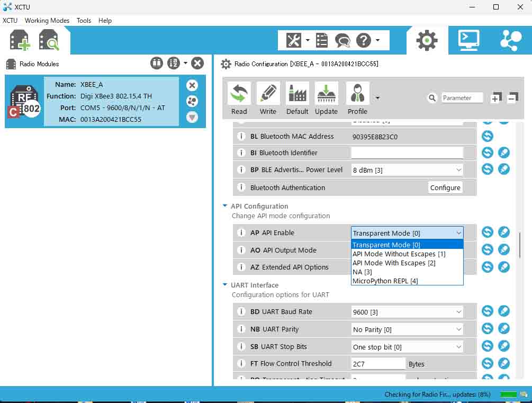Open the Help menu in the menu bar
The image size is (532, 403).
point(105,20)
